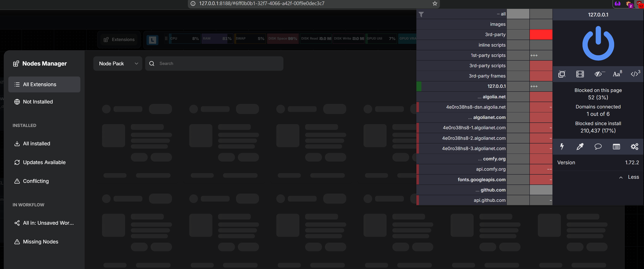
Task: Click the GPU0 Util 7% meter
Action: tap(381, 39)
